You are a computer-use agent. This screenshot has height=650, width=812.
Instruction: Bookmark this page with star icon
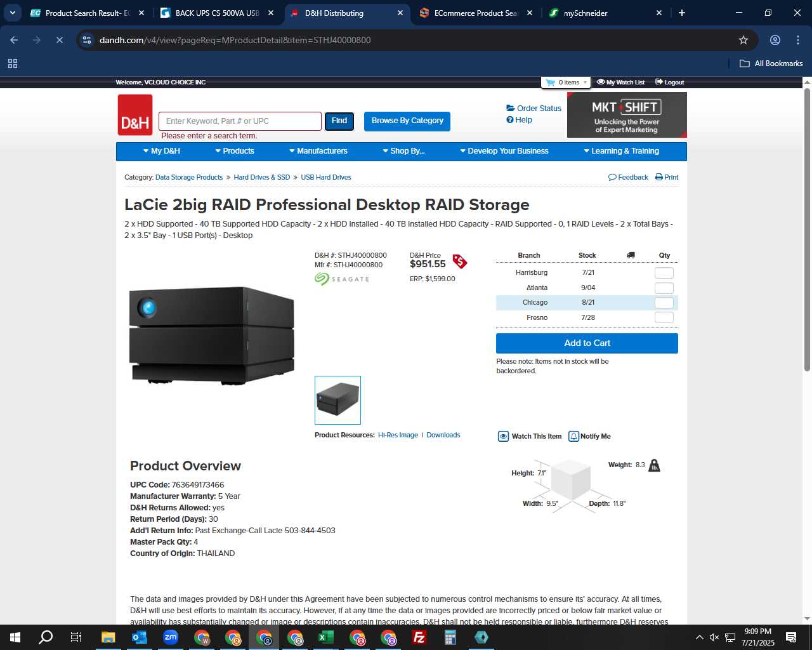(743, 40)
